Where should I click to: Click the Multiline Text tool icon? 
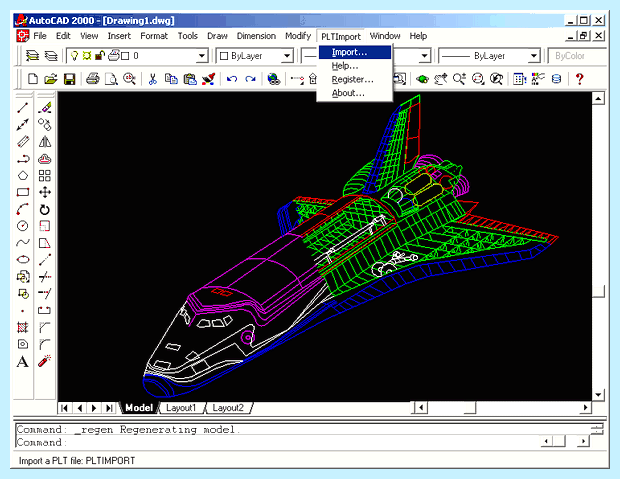(23, 362)
